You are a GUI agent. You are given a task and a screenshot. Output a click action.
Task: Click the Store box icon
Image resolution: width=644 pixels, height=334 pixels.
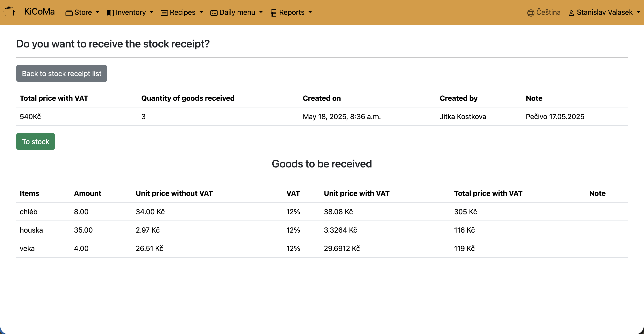click(x=69, y=13)
